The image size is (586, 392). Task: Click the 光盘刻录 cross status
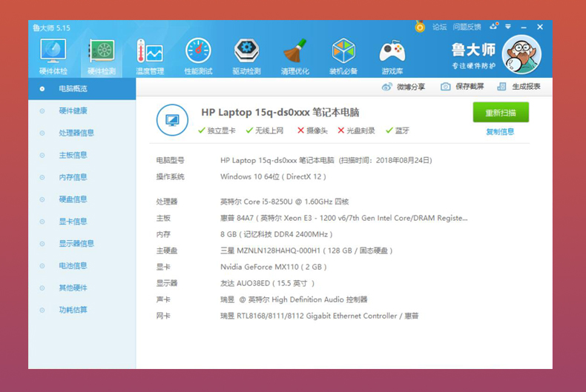[x=356, y=130]
